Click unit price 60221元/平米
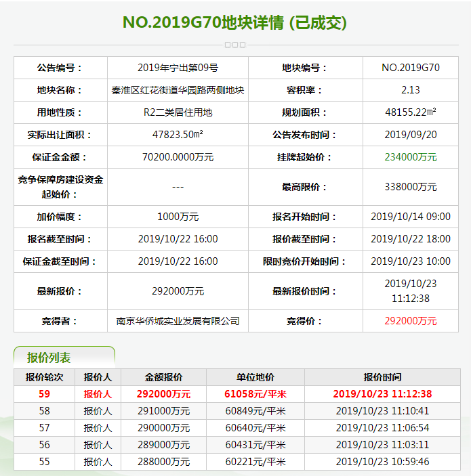 (255, 462)
